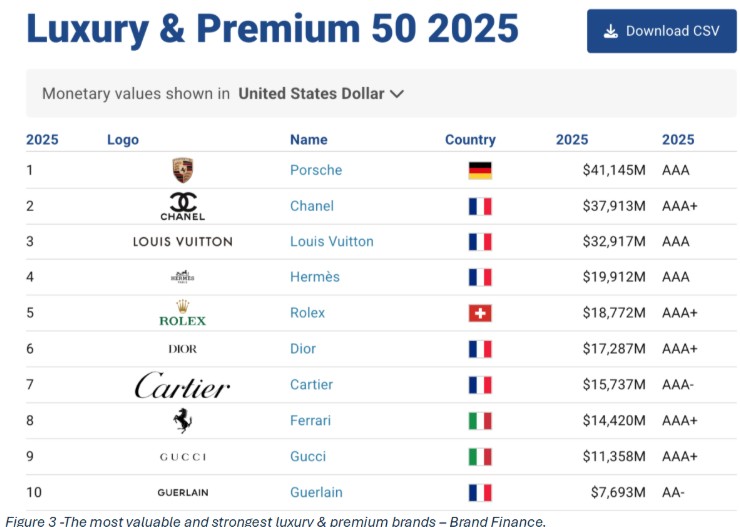Open the United States Dollar currency dropdown
This screenshot has height=527, width=740.
pos(321,93)
